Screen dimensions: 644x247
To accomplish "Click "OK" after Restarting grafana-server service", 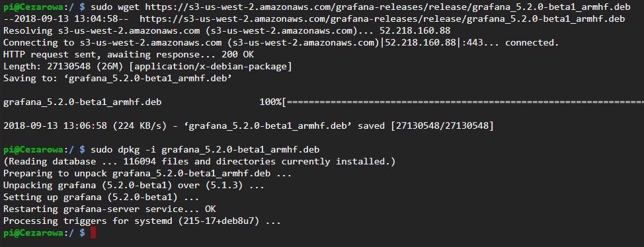I will pos(210,209).
